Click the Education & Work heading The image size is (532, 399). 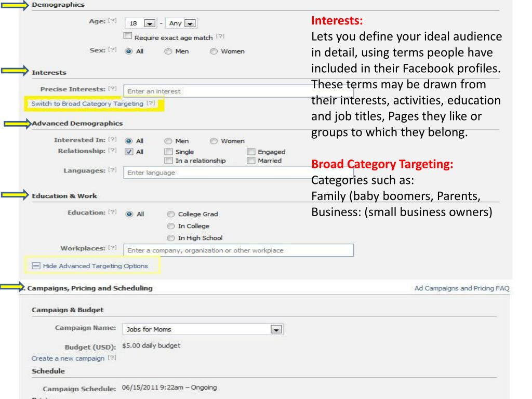64,196
